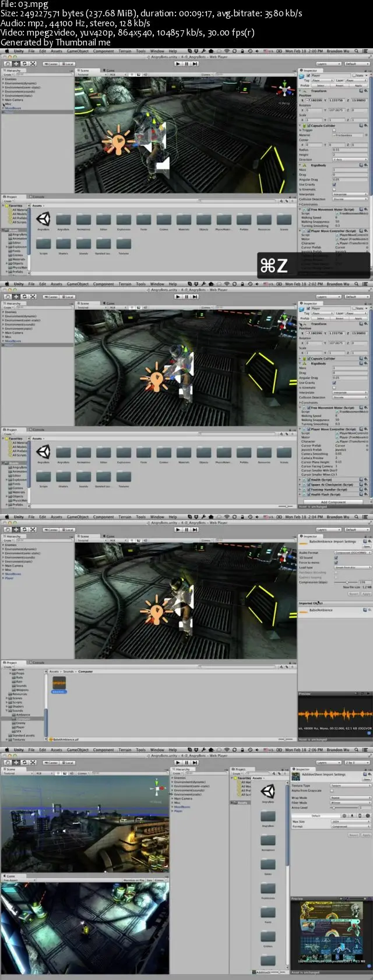Click Apply in the BabelAmbience import settings
This screenshot has height=980, width=373.
(366, 594)
